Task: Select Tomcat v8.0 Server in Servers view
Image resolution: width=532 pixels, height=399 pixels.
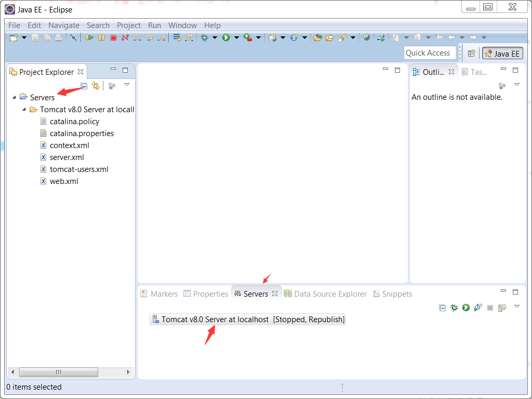Action: point(248,320)
